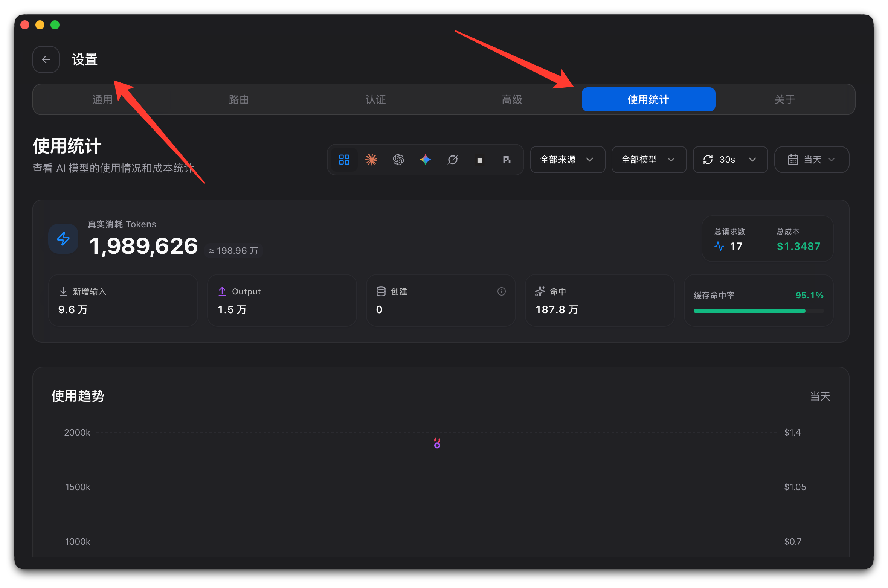Click the 95.1% cache hit value
The image size is (888, 588).
click(x=809, y=296)
